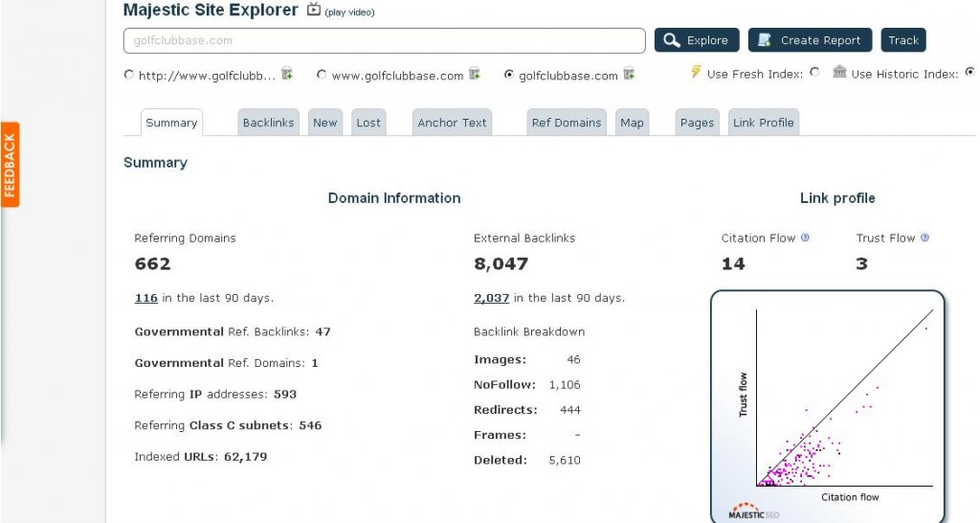The image size is (980, 523).
Task: Click the Trust Flow value 3
Action: click(862, 263)
